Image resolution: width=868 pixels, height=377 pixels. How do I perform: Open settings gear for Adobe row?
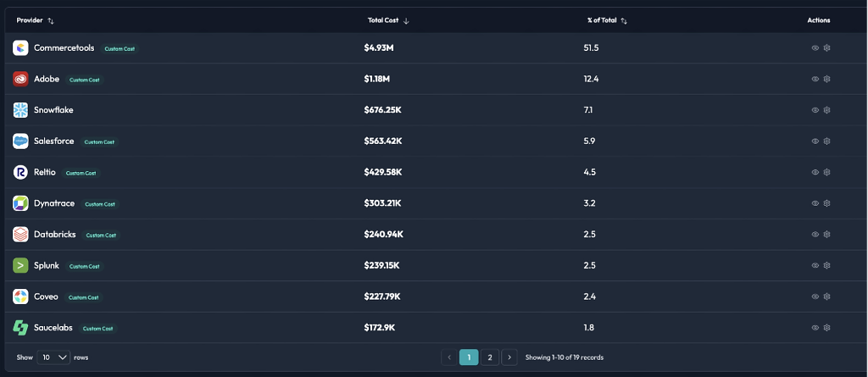(827, 79)
